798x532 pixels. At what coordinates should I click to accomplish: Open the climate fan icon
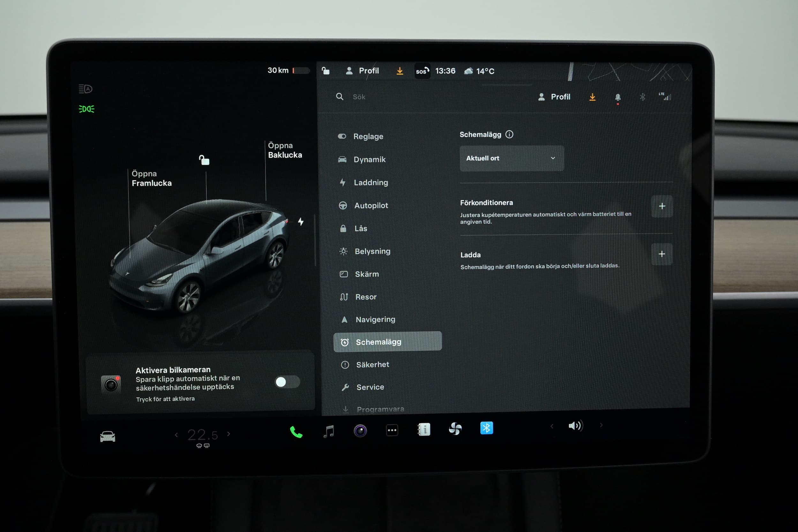tap(455, 429)
